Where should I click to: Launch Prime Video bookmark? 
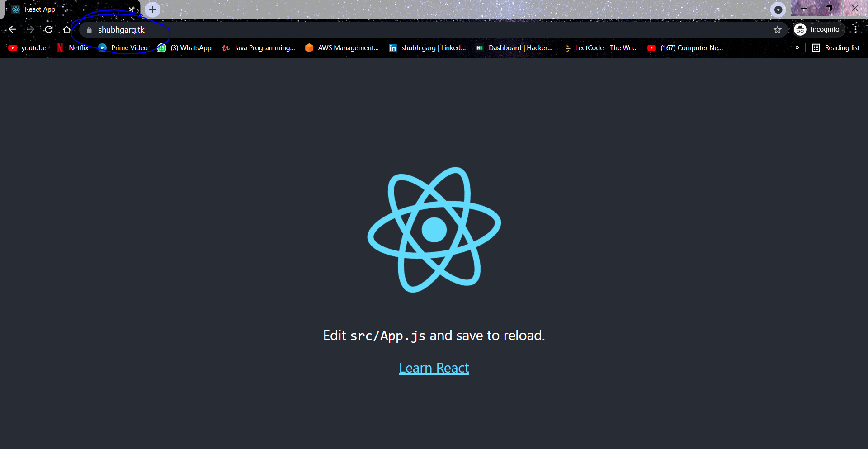(123, 48)
